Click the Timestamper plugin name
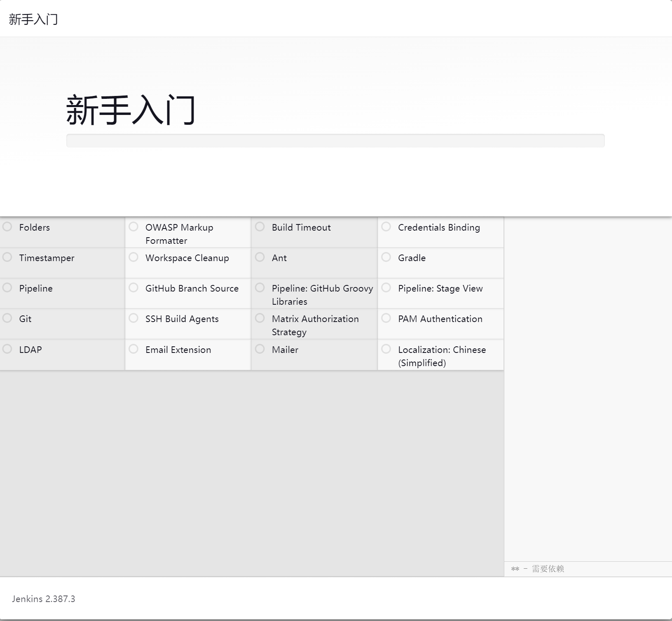Viewport: 672px width, 621px height. 47,258
